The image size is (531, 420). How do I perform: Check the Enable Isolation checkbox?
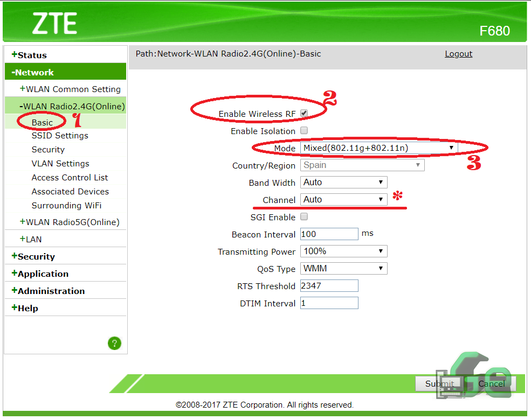[x=304, y=130]
